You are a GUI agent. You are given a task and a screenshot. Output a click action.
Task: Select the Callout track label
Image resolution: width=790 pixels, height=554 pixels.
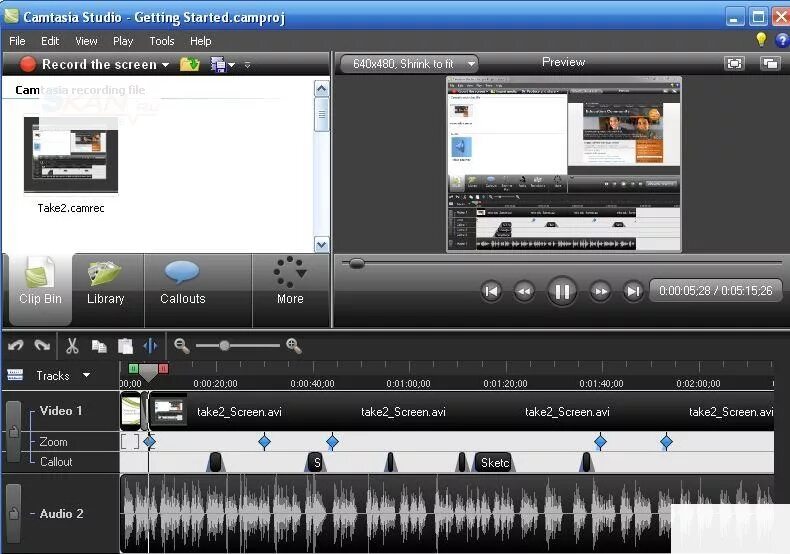56,461
